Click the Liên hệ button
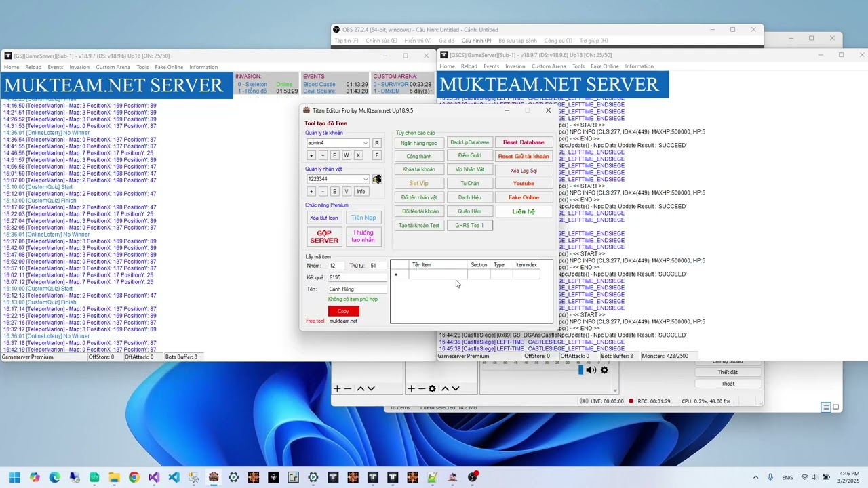Image resolution: width=868 pixels, height=488 pixels. click(524, 211)
